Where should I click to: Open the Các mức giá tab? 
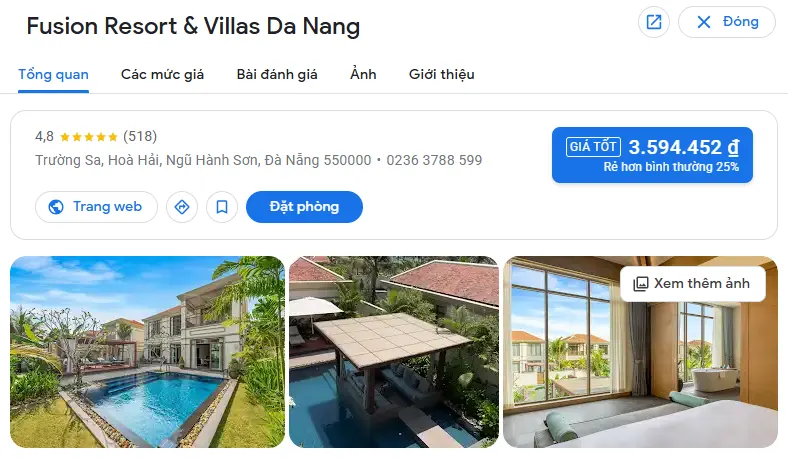click(162, 74)
